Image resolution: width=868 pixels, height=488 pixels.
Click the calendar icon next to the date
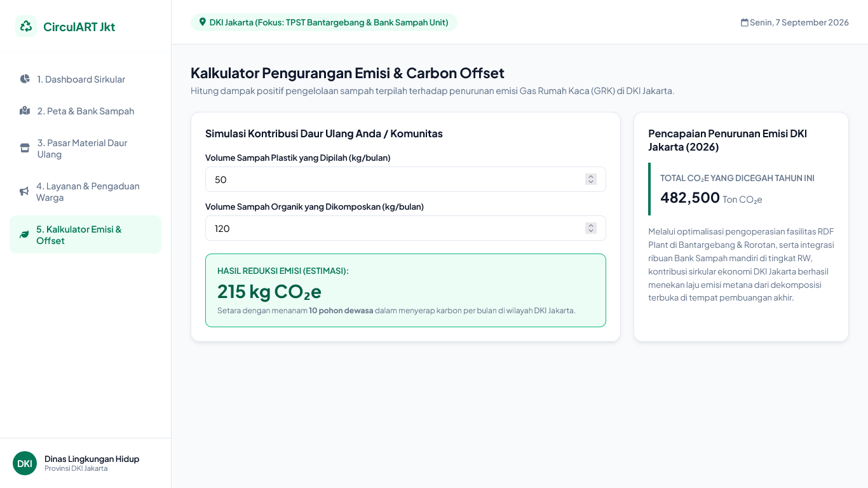coord(744,22)
